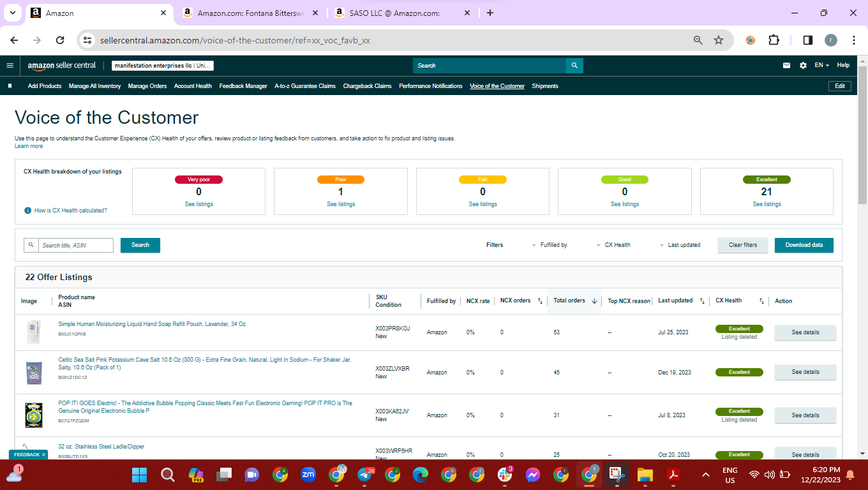
Task: Switch to the SASO LLC @ Amazon.com tab
Action: click(402, 13)
